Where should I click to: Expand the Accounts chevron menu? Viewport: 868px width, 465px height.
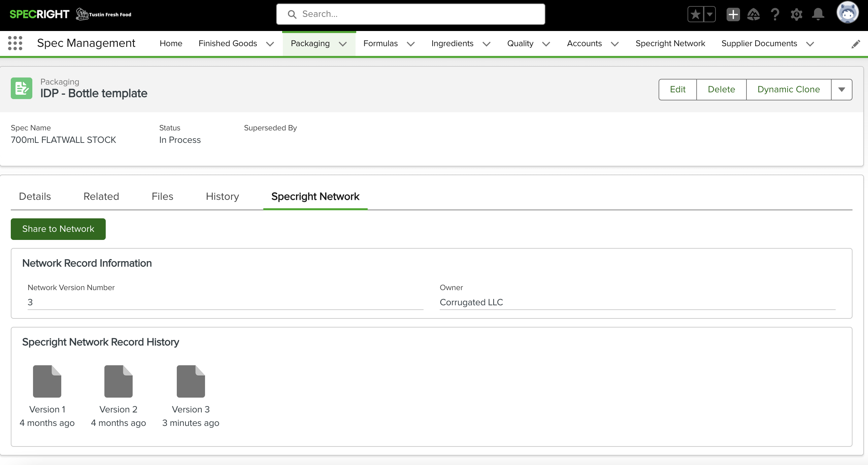click(x=614, y=44)
